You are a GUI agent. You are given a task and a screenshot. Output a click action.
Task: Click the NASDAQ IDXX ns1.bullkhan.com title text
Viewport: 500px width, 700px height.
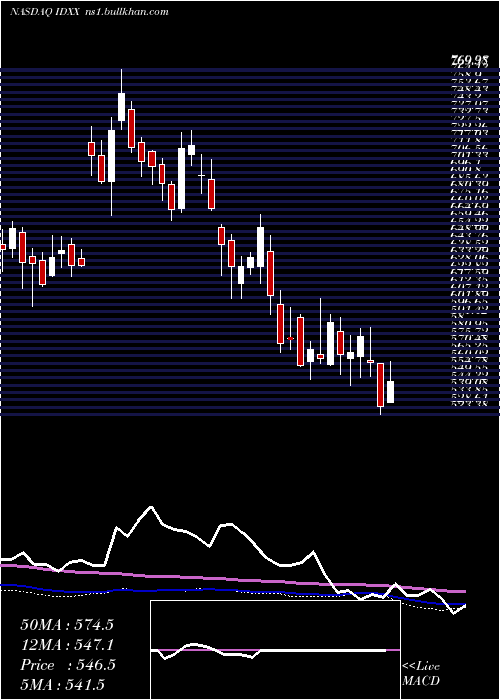click(89, 12)
